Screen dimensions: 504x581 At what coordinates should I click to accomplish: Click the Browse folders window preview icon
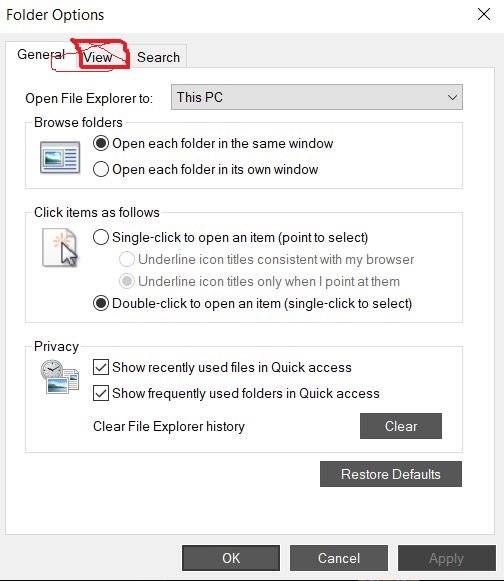pyautogui.click(x=60, y=157)
